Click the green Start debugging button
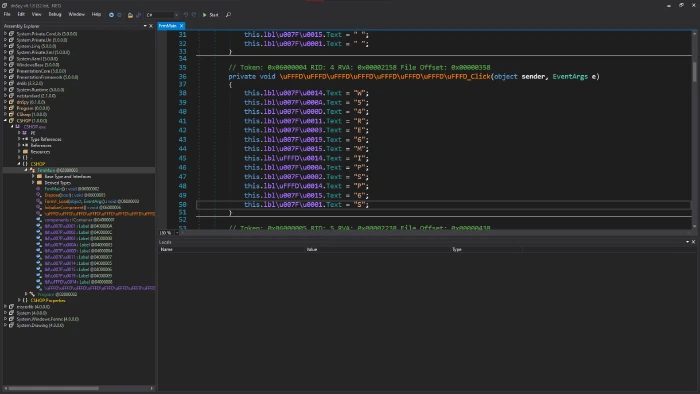700x394 pixels. (x=210, y=15)
